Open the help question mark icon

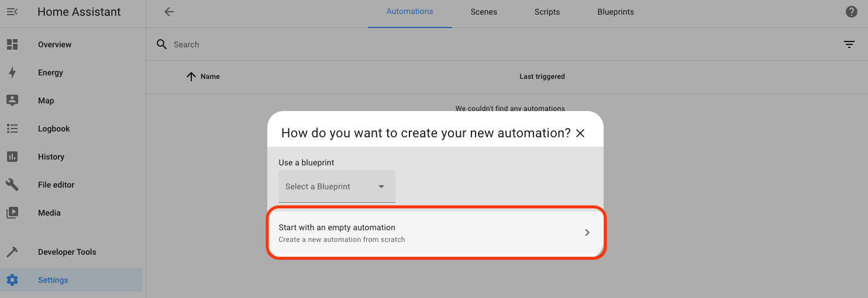[852, 12]
